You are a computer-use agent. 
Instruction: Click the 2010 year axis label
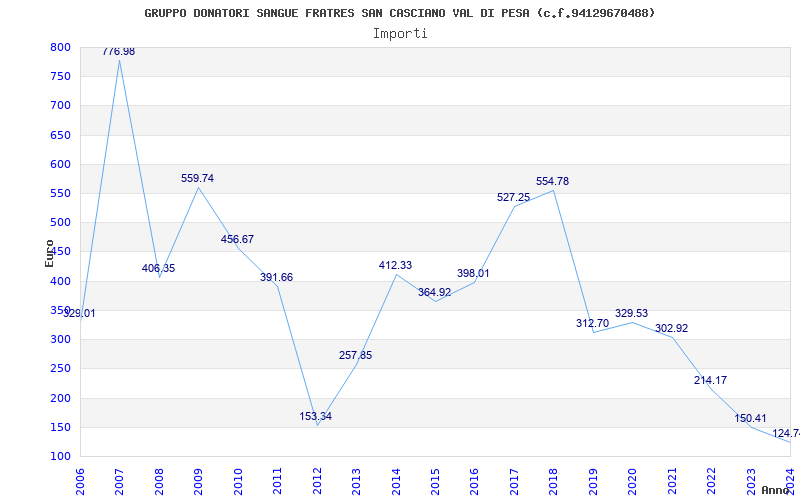pyautogui.click(x=238, y=481)
